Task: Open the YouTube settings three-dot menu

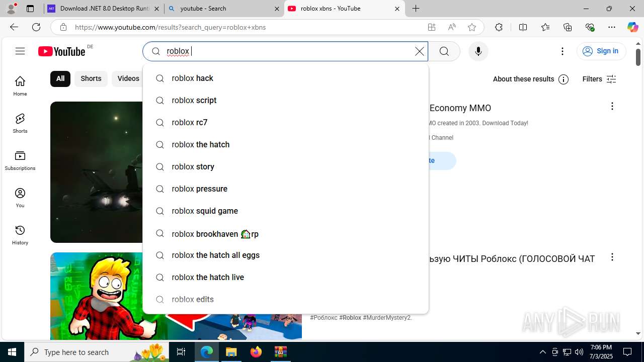Action: (562, 51)
